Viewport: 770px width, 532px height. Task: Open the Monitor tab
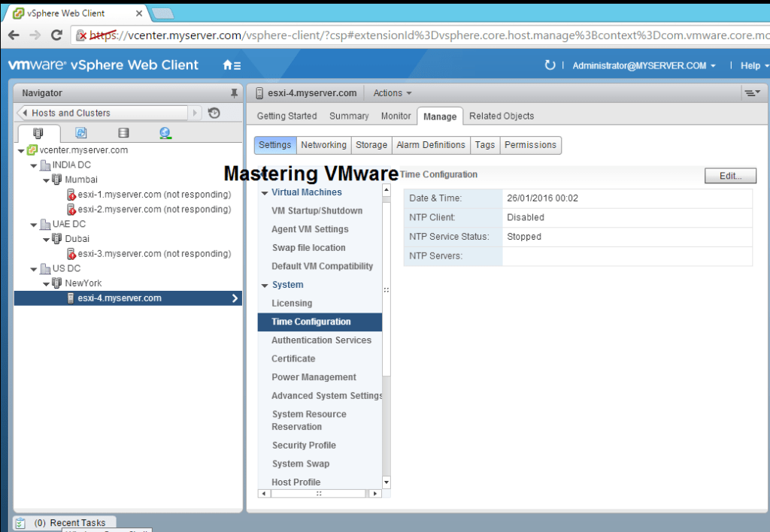pyautogui.click(x=396, y=116)
